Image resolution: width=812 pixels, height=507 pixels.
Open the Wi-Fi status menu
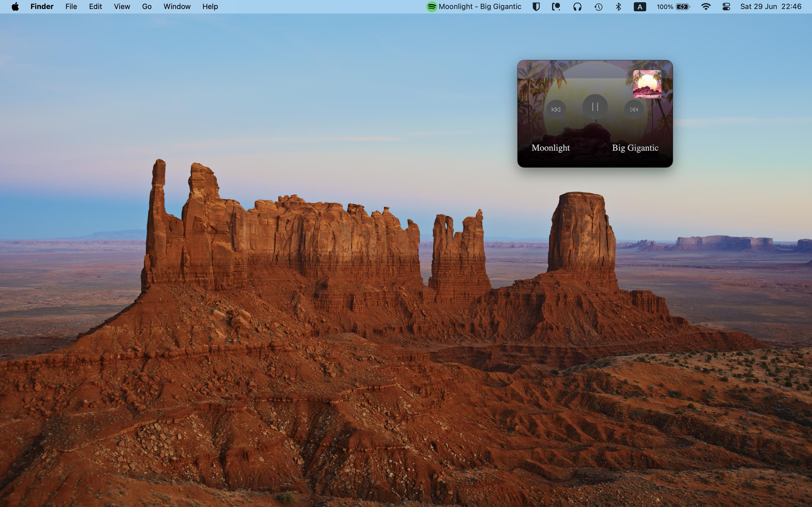706,7
